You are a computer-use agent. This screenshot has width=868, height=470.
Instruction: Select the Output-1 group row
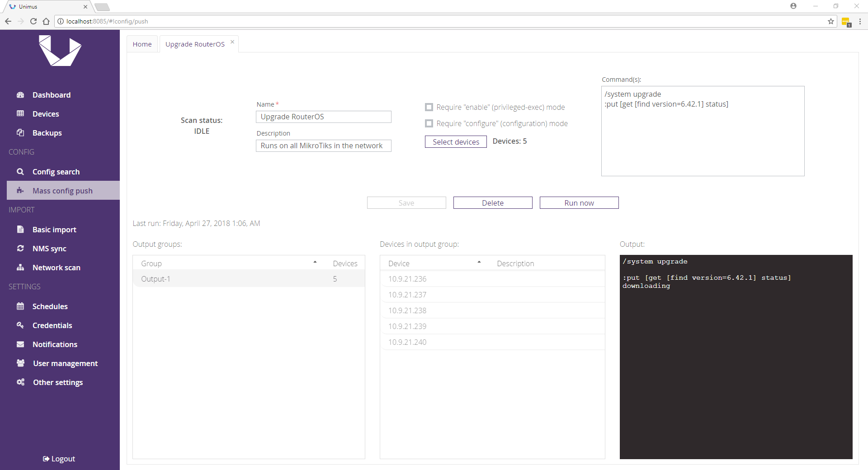[x=249, y=279]
